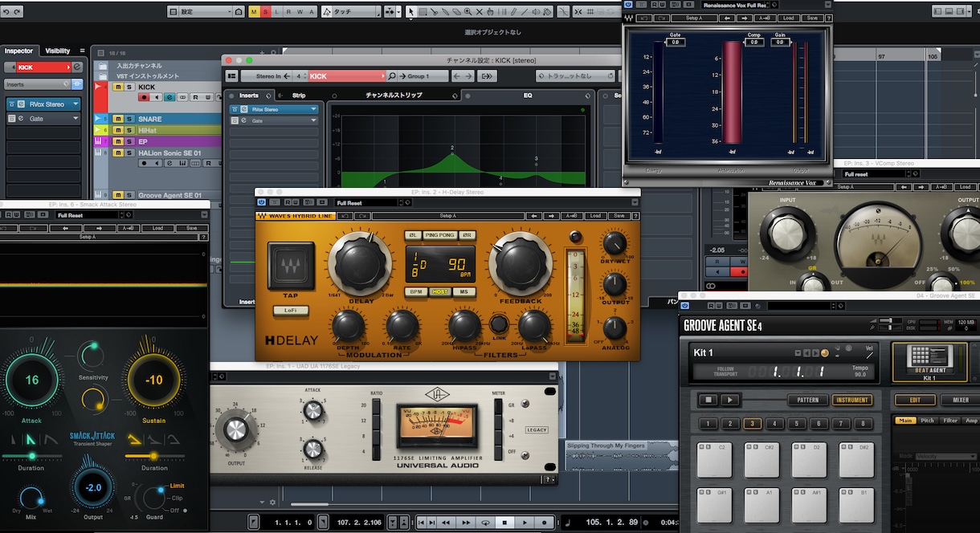The width and height of the screenshot is (980, 533).
Task: Trigger the C2 pad in Groove Agent
Action: [714, 459]
